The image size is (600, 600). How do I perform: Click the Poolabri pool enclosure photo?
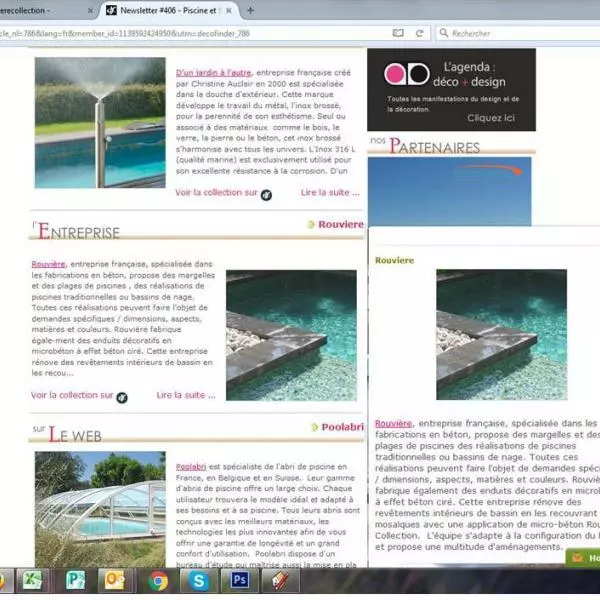click(x=99, y=508)
